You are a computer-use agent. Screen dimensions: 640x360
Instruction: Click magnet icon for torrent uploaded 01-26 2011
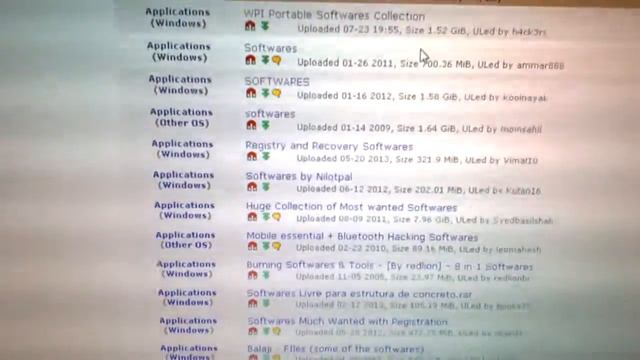[x=251, y=60]
